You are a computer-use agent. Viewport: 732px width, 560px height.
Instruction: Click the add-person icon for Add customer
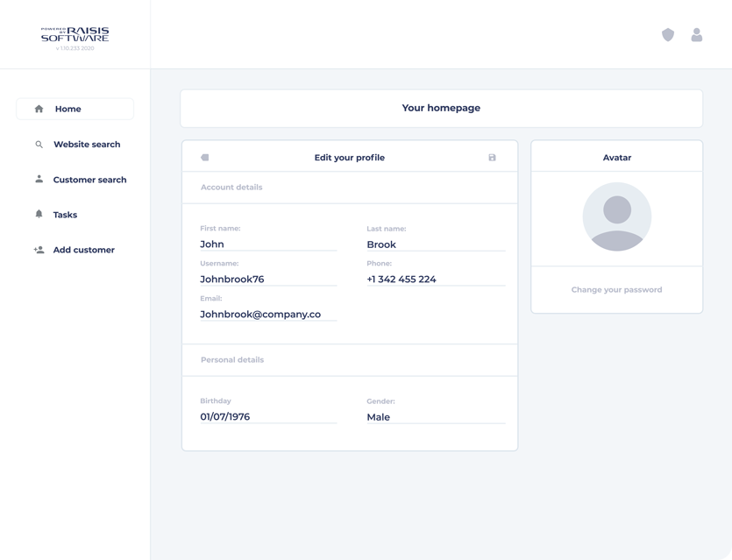39,250
